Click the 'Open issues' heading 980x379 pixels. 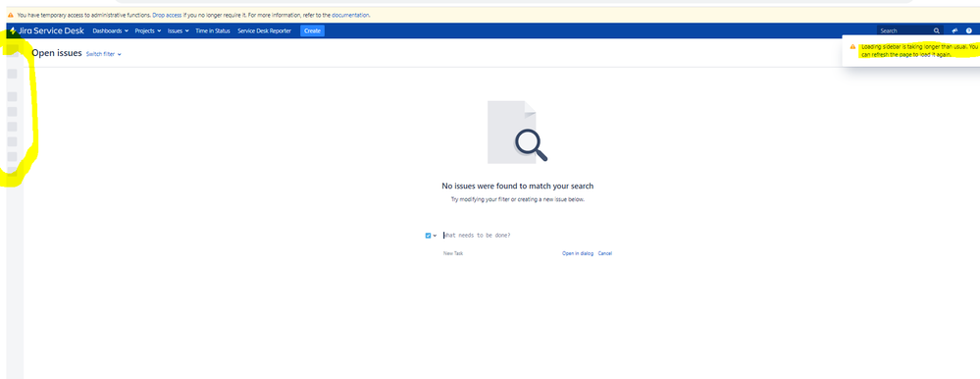pyautogui.click(x=57, y=53)
